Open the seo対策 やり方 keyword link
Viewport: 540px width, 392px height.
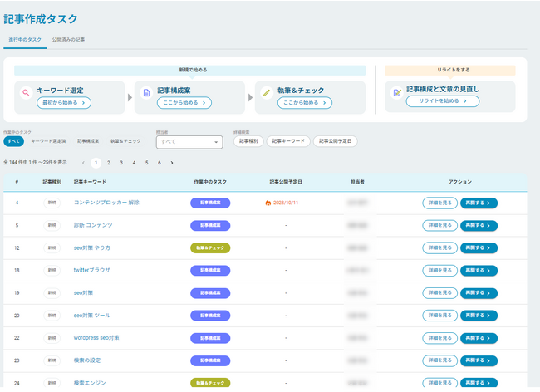tap(92, 248)
